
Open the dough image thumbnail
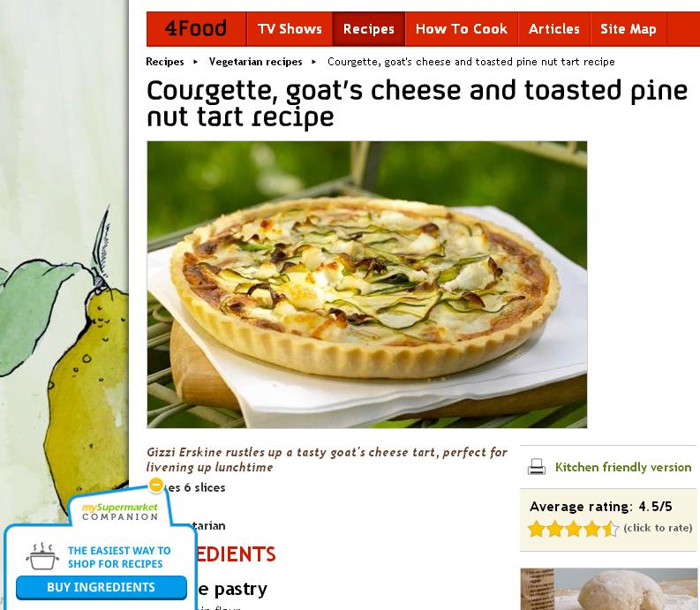pos(608,589)
